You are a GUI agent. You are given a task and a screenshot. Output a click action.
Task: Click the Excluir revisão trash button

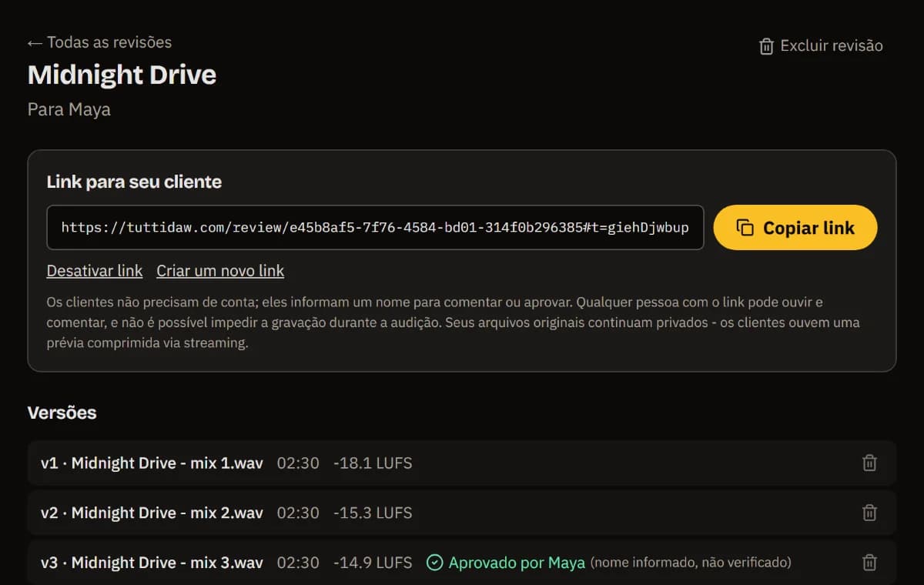pyautogui.click(x=821, y=46)
